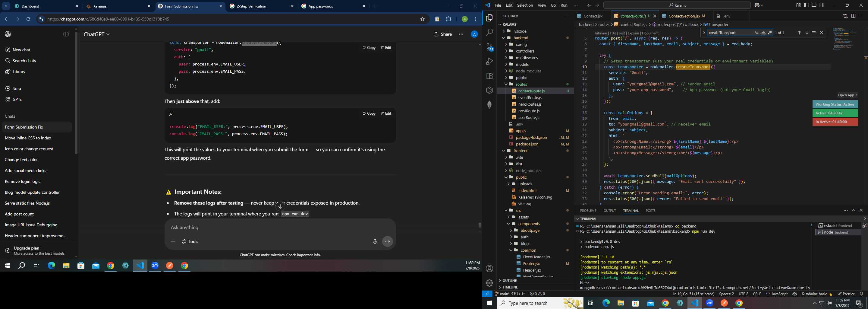This screenshot has width=868, height=309.
Task: Expand replace toggle in find widget
Action: (x=704, y=33)
